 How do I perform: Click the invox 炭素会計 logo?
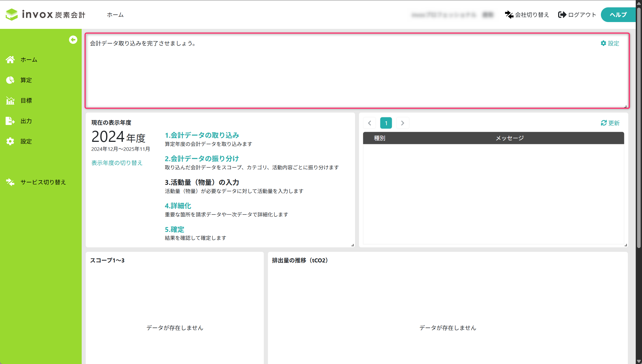46,14
